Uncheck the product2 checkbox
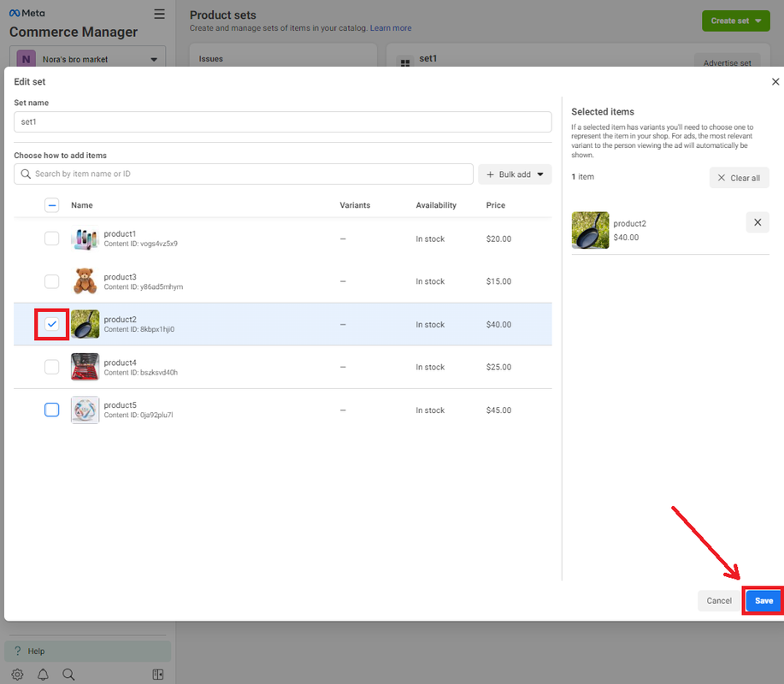 click(52, 324)
